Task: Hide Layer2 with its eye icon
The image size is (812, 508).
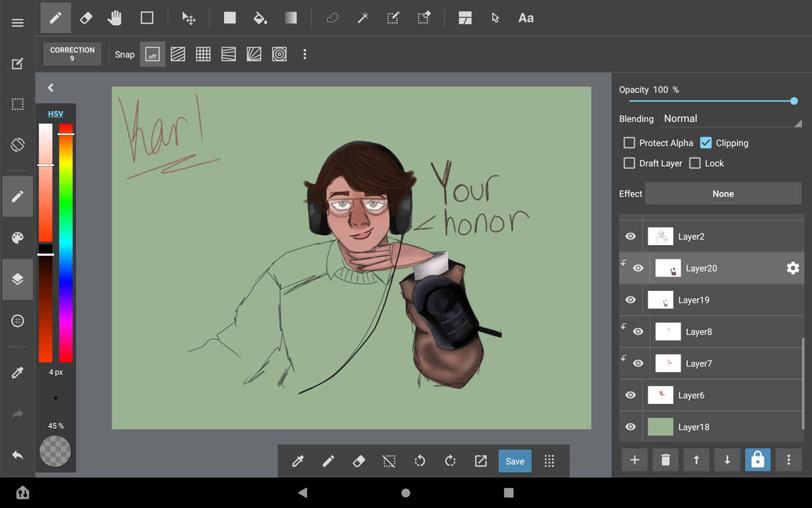Action: pos(630,236)
